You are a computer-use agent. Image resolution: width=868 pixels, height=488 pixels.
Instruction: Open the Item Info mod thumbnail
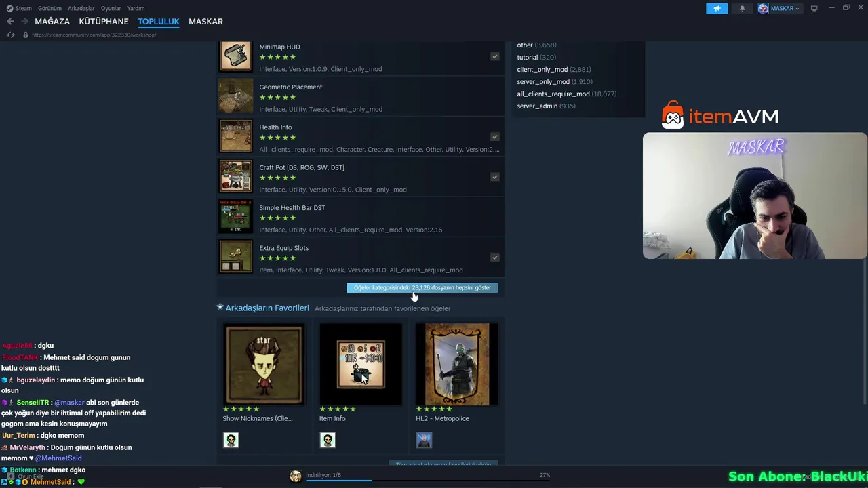click(x=361, y=364)
